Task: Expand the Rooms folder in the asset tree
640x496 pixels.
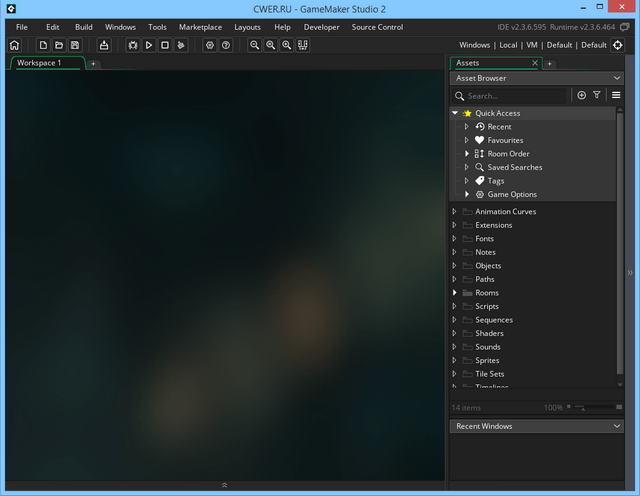Action: click(455, 293)
